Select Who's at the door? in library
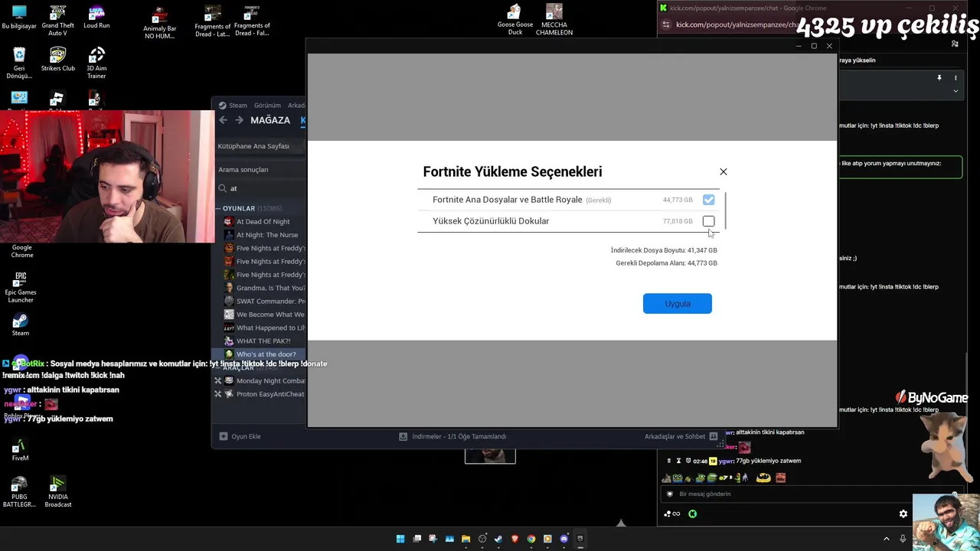Screen dimensions: 980x551 pos(266,354)
